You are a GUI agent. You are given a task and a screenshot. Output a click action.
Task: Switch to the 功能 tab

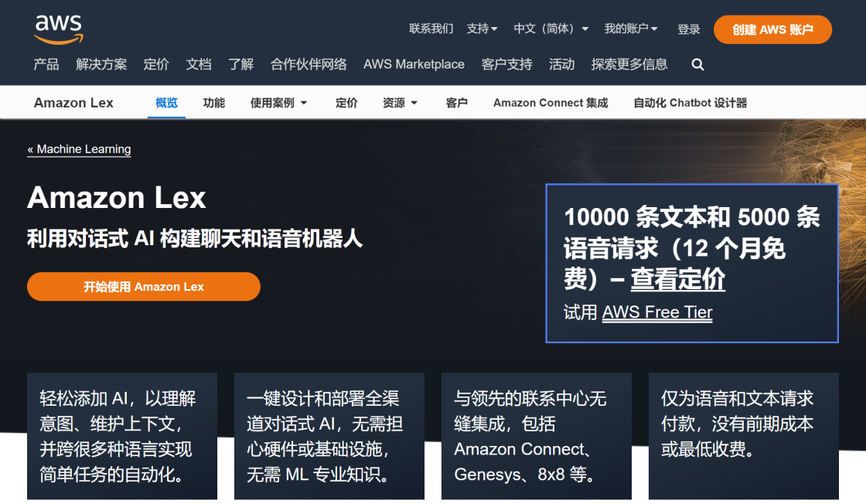click(x=214, y=103)
